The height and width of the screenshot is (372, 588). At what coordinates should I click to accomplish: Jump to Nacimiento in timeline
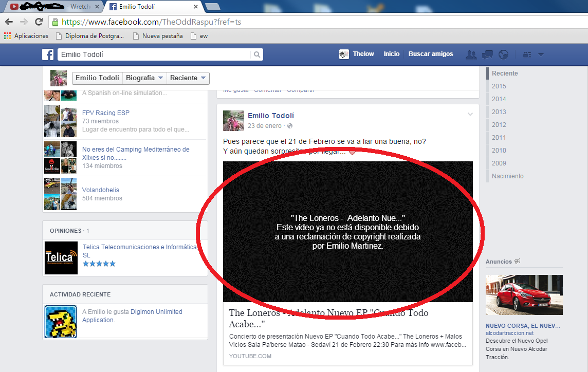[x=507, y=176]
